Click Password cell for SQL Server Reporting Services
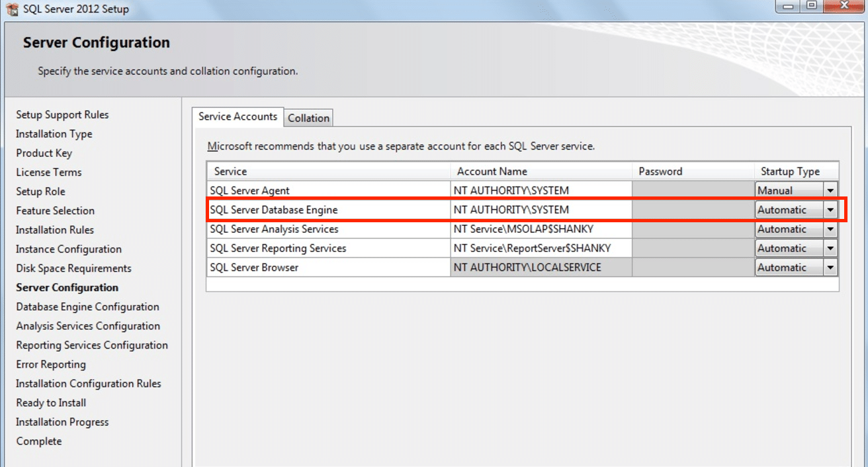 click(693, 248)
